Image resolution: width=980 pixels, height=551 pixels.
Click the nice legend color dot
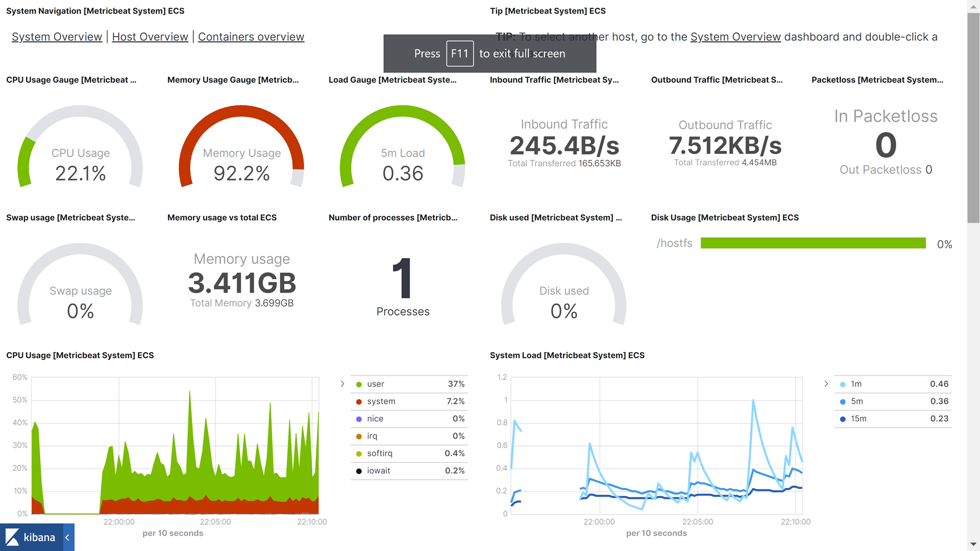coord(359,419)
